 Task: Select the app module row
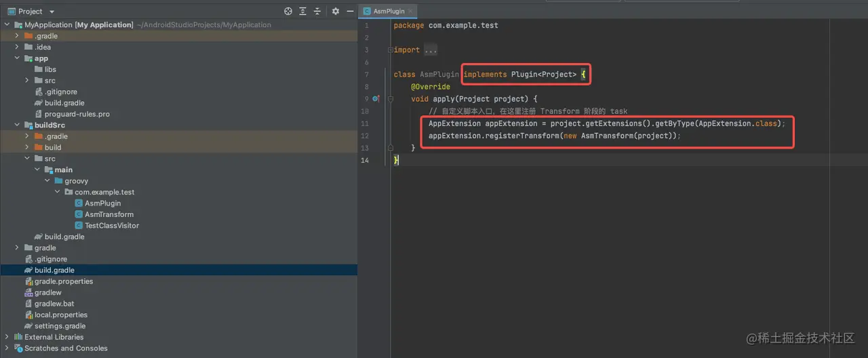(x=178, y=58)
